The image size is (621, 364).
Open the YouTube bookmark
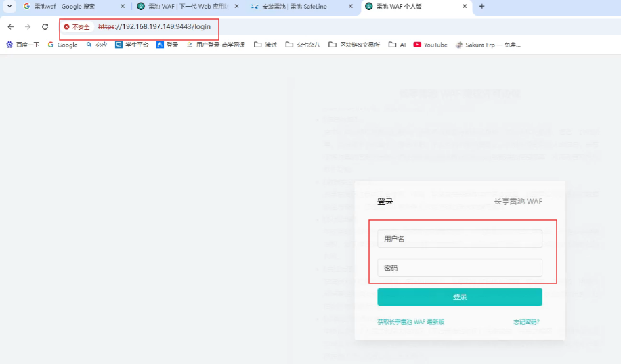[x=431, y=45]
